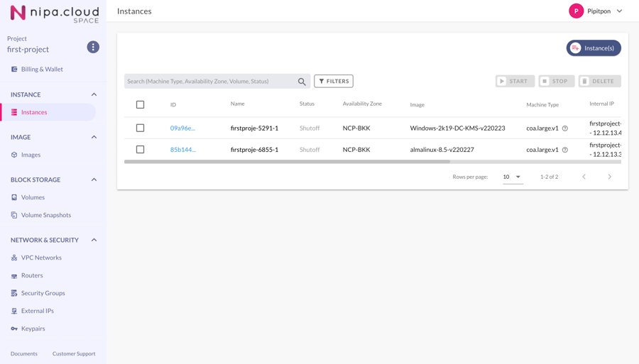Viewport: 639px width, 364px height.
Task: Select checkbox for firstproje-6855-1 instance
Action: (x=140, y=150)
